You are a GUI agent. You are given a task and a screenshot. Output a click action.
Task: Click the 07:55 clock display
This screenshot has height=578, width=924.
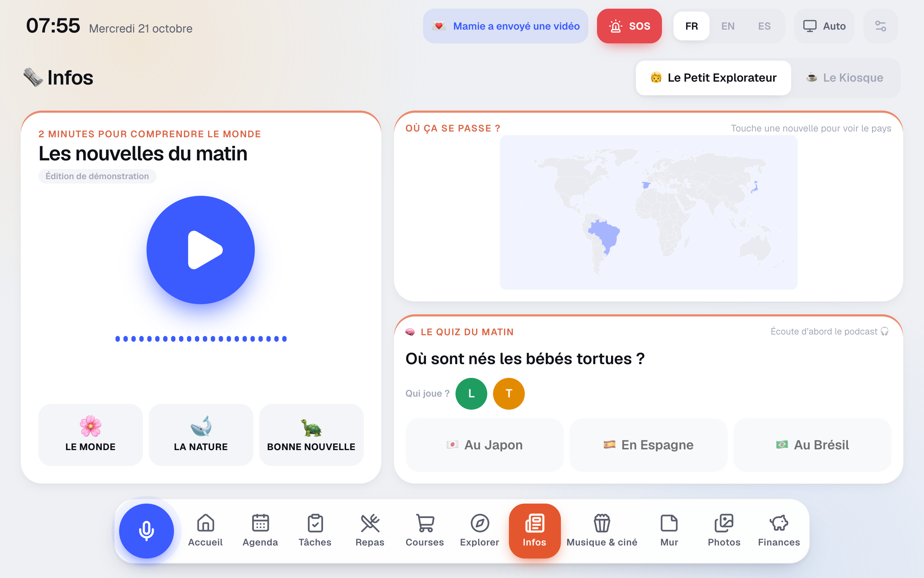pos(53,26)
